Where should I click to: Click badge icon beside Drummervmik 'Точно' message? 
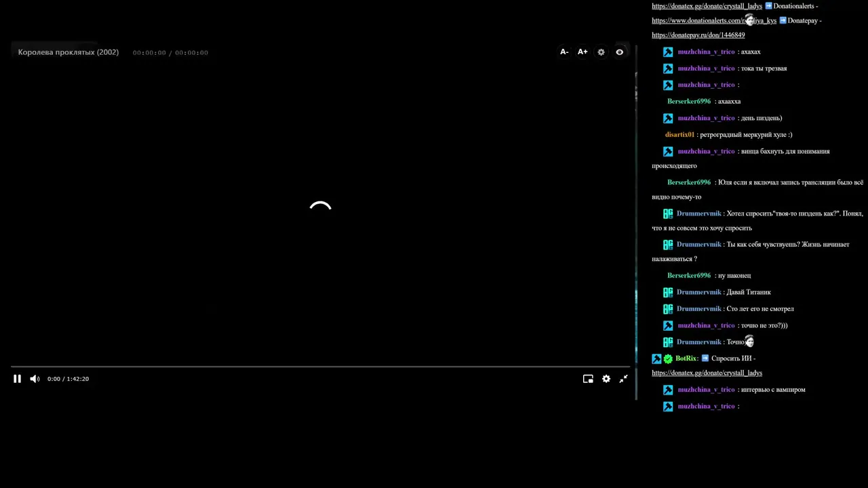(668, 342)
